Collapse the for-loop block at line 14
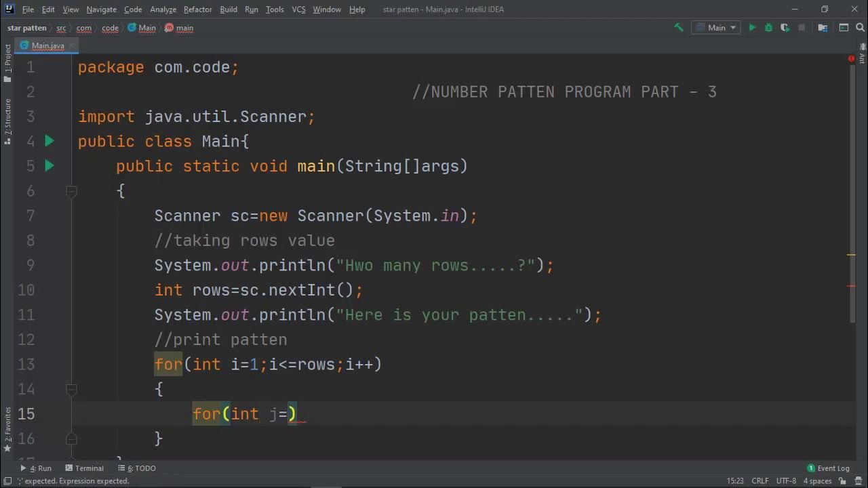Image resolution: width=868 pixels, height=488 pixels. 71,389
